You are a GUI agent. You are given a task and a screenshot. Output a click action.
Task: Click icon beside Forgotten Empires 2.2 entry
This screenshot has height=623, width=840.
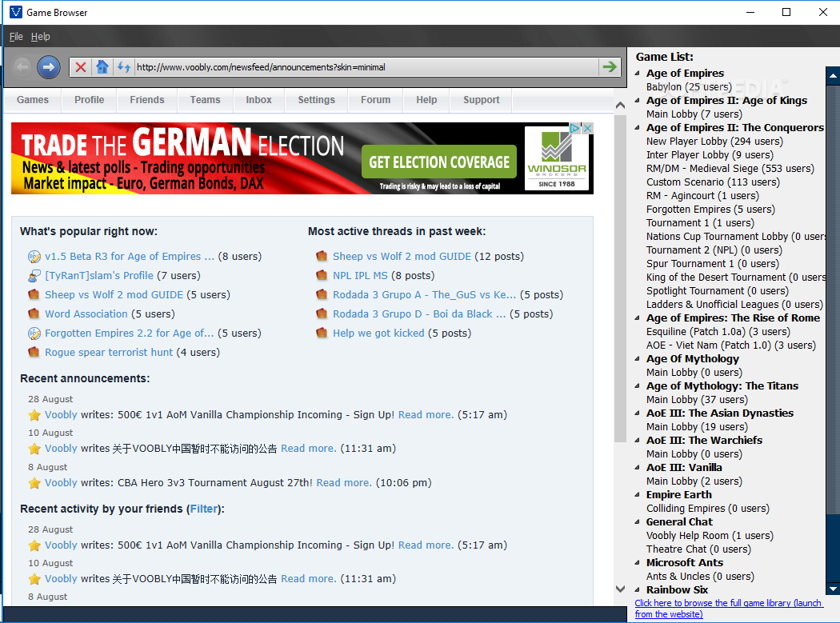coord(34,333)
